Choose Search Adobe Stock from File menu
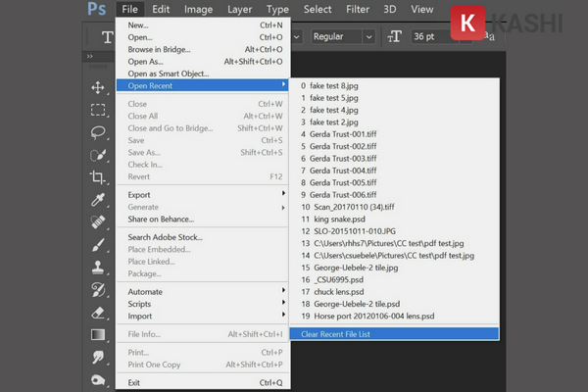The height and width of the screenshot is (392, 588). point(165,237)
